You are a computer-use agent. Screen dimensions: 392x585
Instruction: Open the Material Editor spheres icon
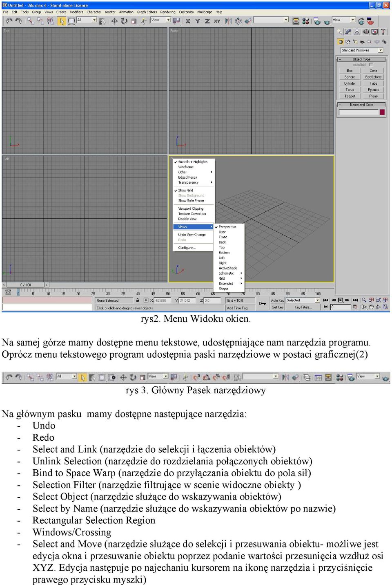pos(305,20)
